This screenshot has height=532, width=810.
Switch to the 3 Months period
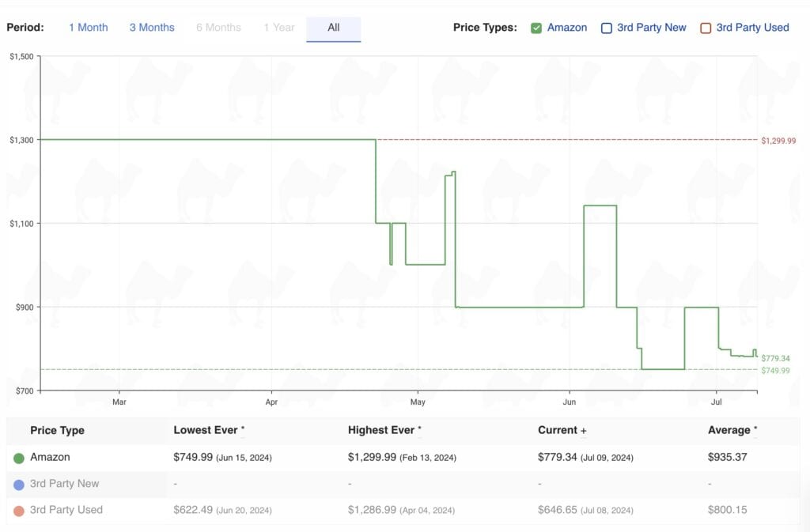pos(151,28)
